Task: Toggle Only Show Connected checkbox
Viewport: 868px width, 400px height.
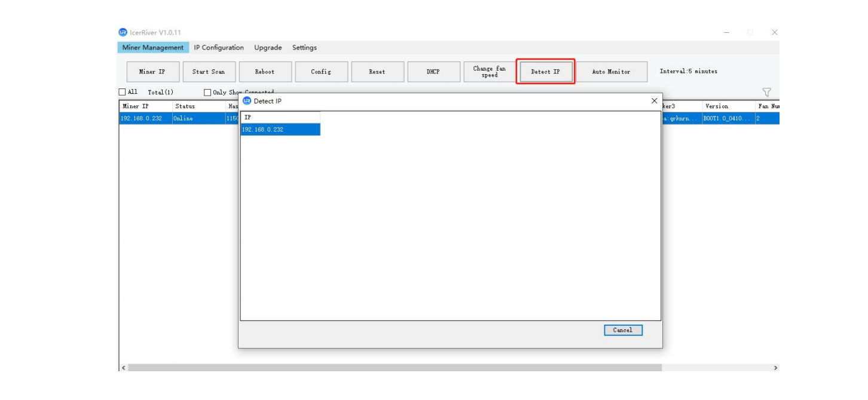Action: [x=207, y=93]
